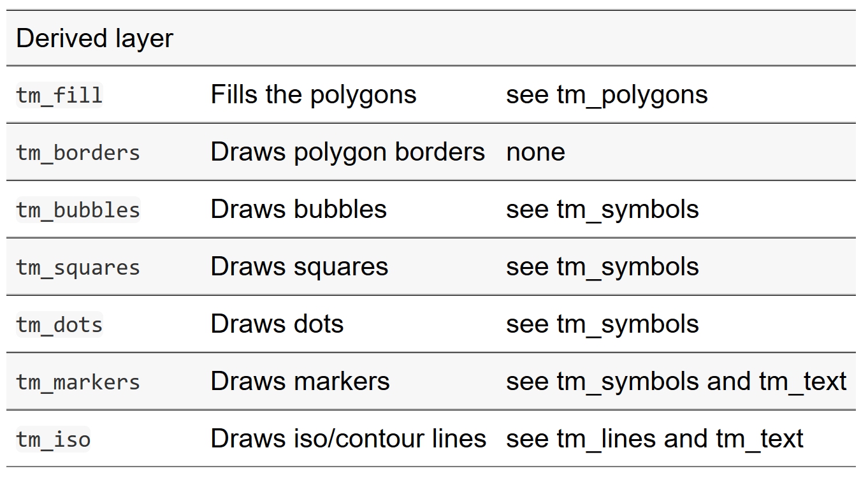Select the "Draws dots" description
The height and width of the screenshot is (478, 868).
point(277,324)
